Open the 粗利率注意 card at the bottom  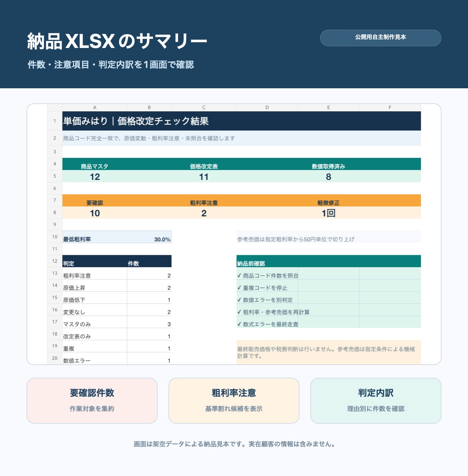[x=234, y=400]
